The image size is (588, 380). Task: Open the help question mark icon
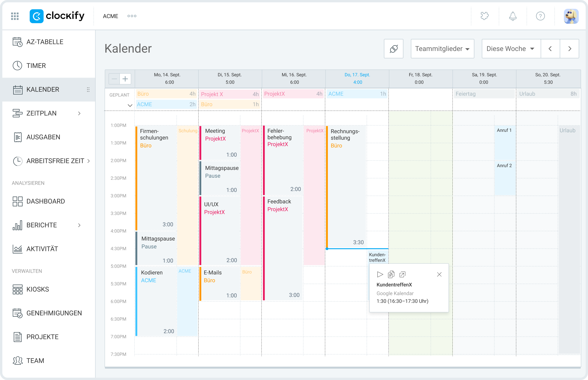tap(540, 16)
